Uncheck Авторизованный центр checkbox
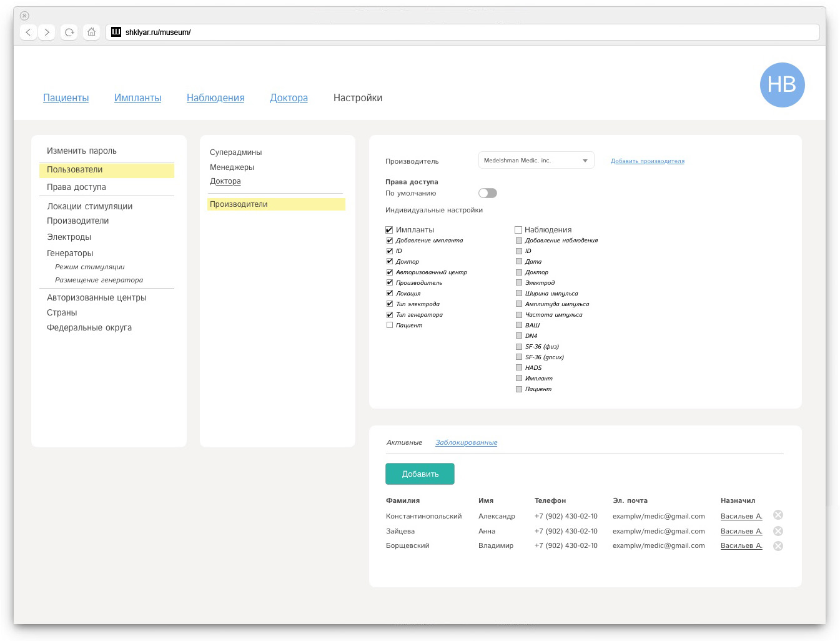 click(390, 272)
